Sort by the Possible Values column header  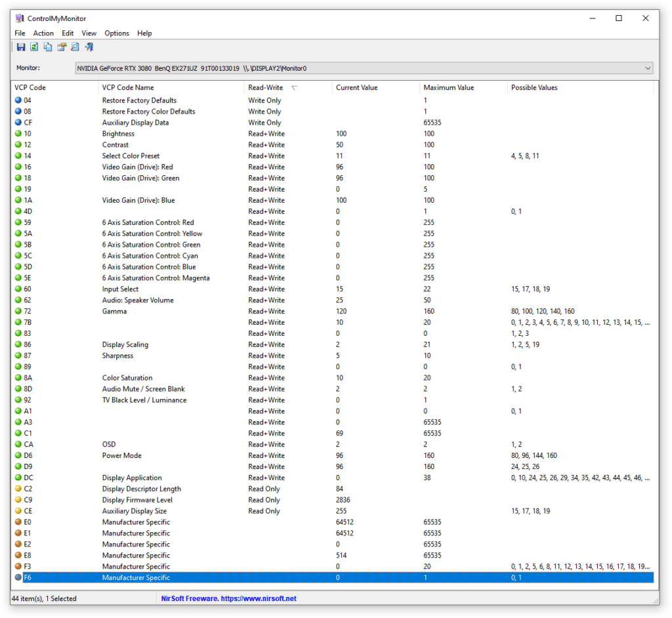[581, 87]
